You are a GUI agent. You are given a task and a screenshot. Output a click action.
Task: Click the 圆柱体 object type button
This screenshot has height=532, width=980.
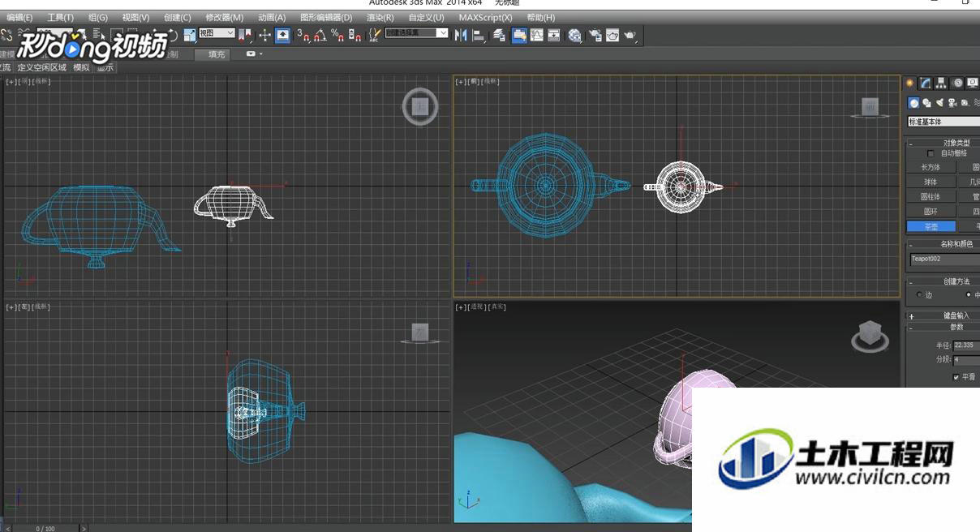(931, 196)
